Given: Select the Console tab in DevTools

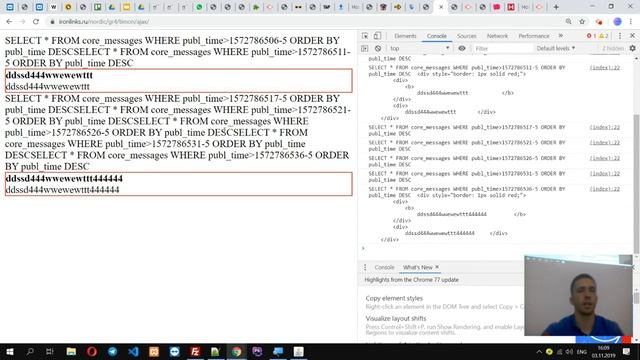Looking at the screenshot, I should point(437,36).
